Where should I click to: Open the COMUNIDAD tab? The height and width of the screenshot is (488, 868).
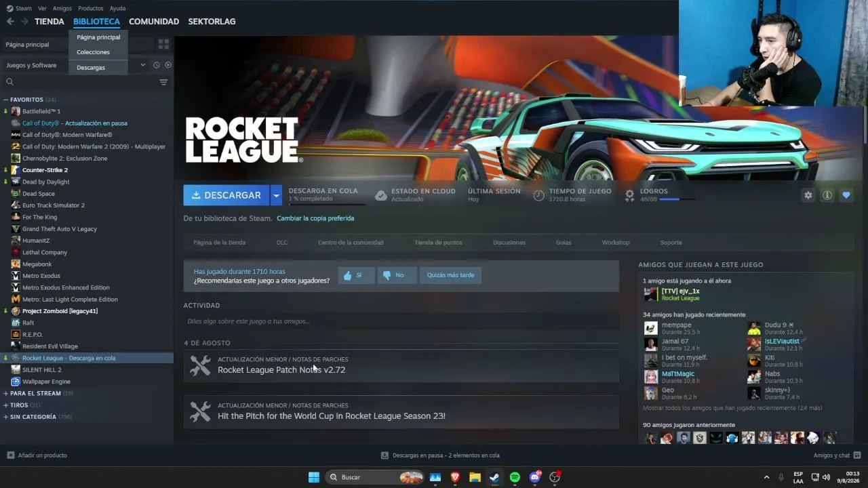(154, 22)
